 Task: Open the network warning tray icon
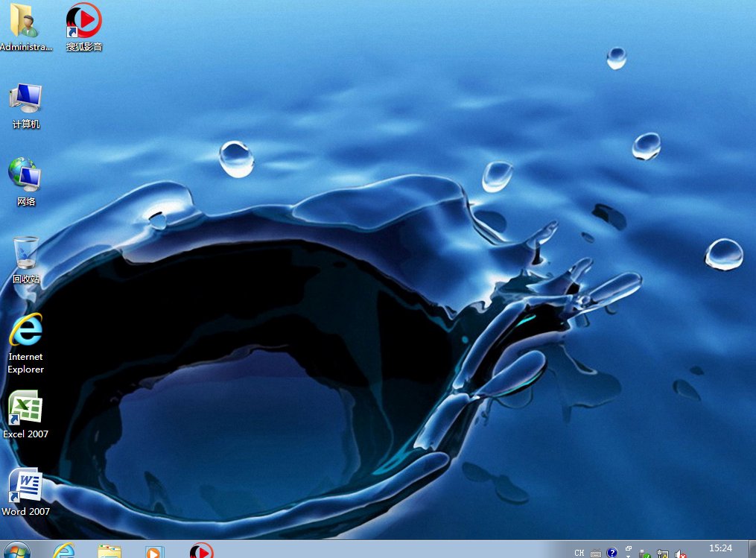click(x=663, y=554)
